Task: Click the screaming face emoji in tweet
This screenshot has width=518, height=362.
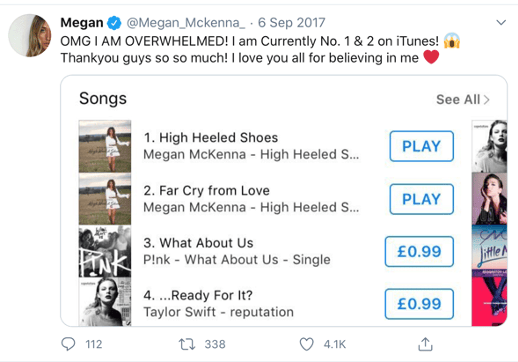Action: point(452,41)
